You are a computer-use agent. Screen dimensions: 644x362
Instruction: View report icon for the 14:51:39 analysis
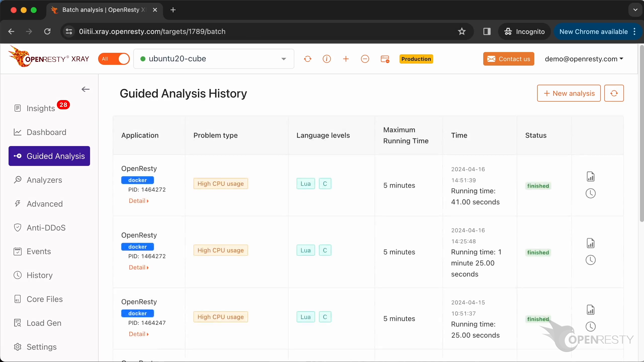click(x=590, y=176)
